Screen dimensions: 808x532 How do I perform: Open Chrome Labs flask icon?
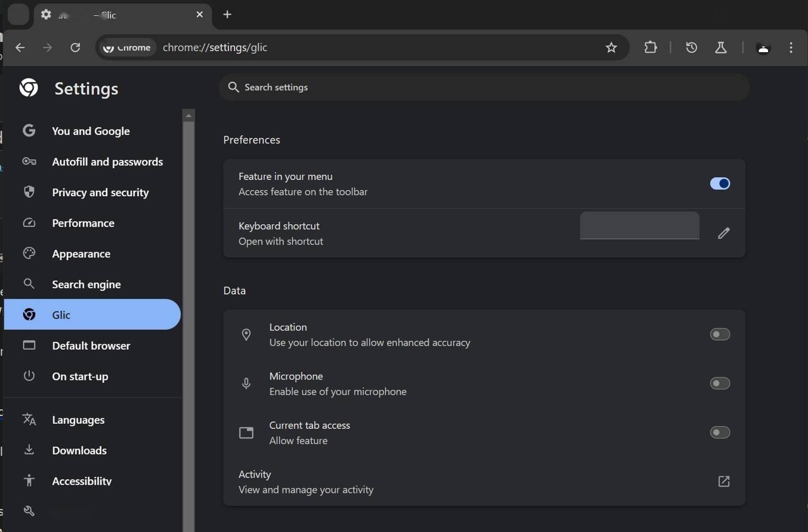click(721, 48)
